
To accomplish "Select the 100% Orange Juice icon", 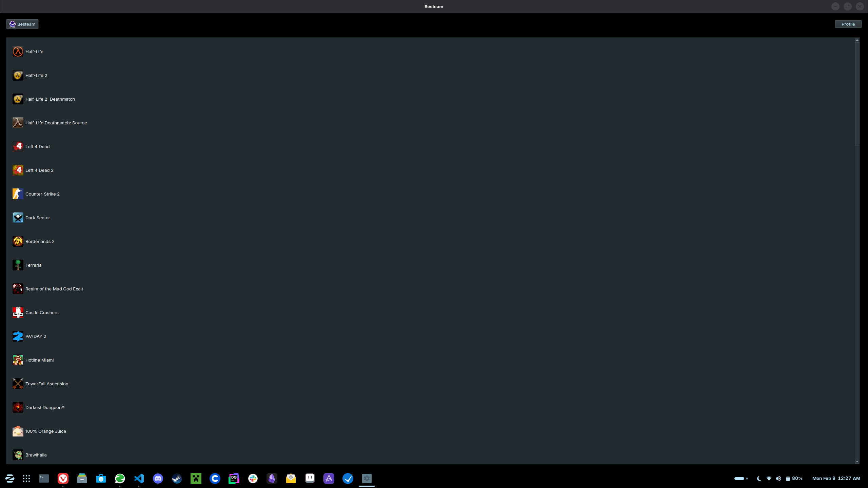I will pos(18,431).
